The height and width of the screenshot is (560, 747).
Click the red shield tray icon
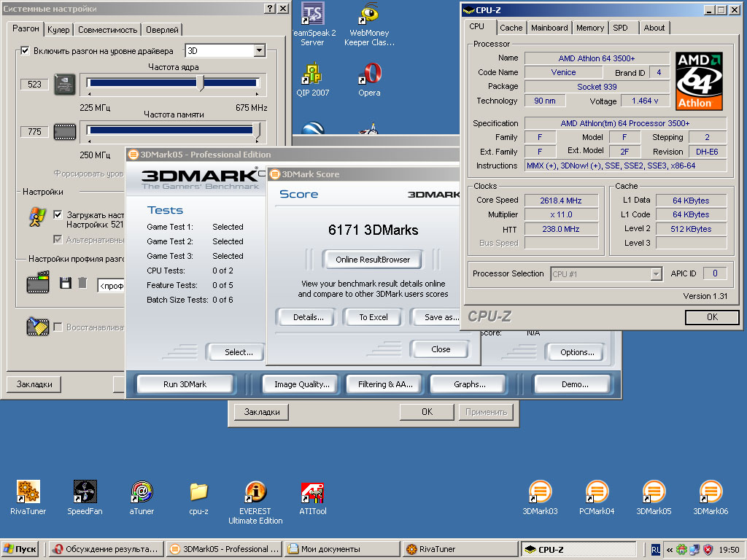click(708, 550)
